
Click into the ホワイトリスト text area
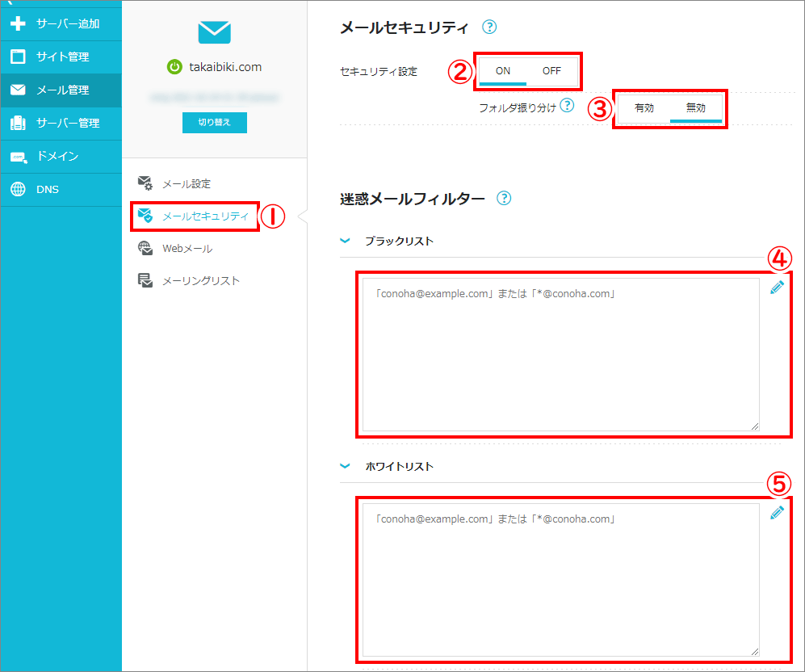tap(560, 580)
